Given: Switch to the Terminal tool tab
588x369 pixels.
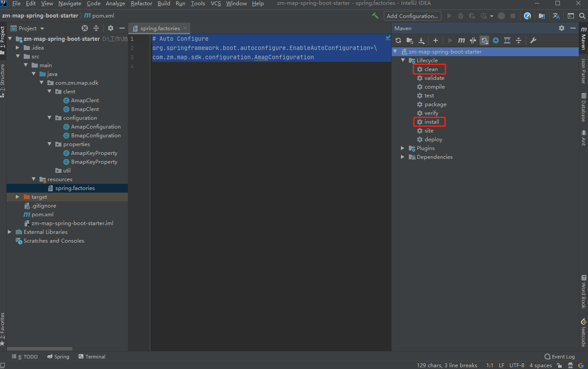Looking at the screenshot, I should tap(92, 357).
